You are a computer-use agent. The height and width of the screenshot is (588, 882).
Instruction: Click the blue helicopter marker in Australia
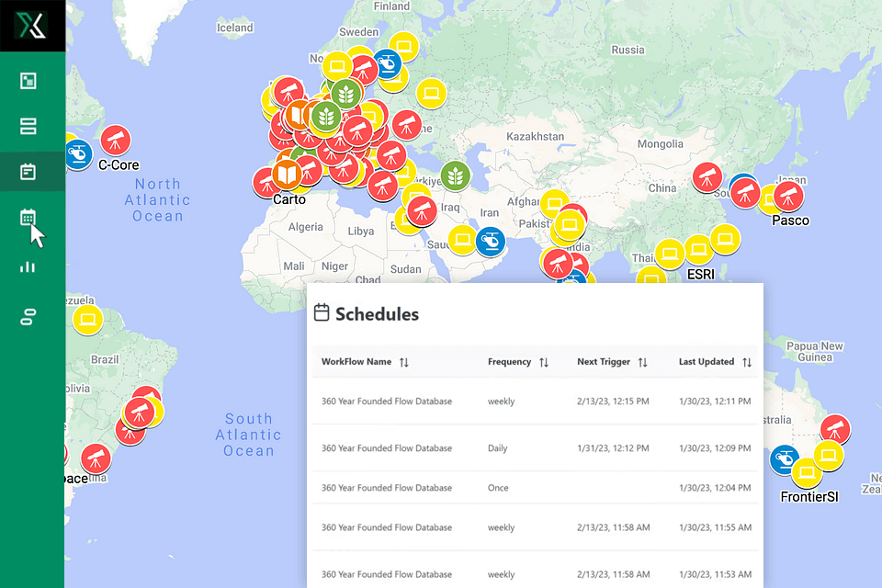(784, 459)
